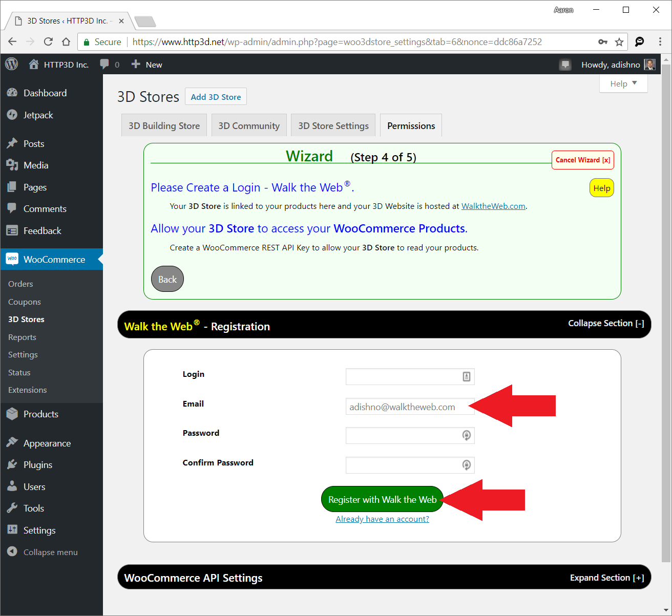
Task: Open the comments bubble icon in admin bar
Action: point(104,64)
